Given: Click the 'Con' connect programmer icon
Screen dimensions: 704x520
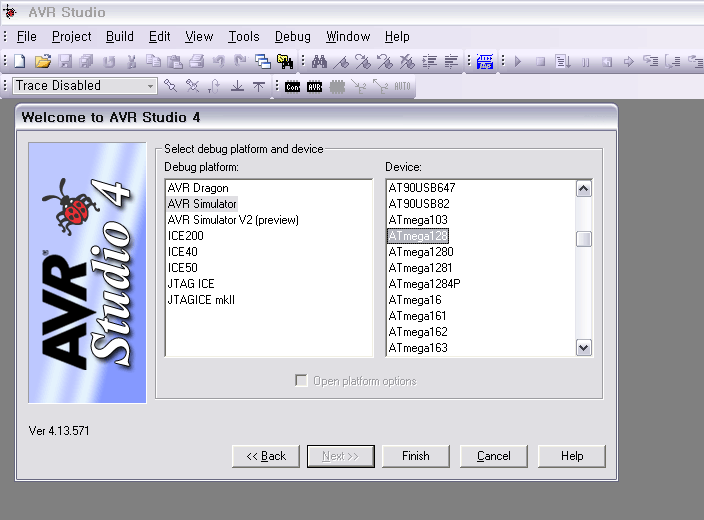Looking at the screenshot, I should click(x=293, y=86).
